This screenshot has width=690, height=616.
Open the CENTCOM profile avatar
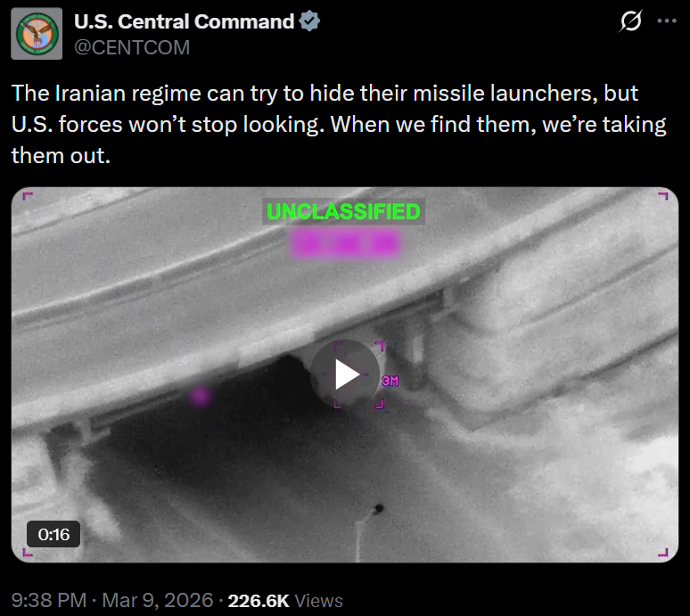37,34
